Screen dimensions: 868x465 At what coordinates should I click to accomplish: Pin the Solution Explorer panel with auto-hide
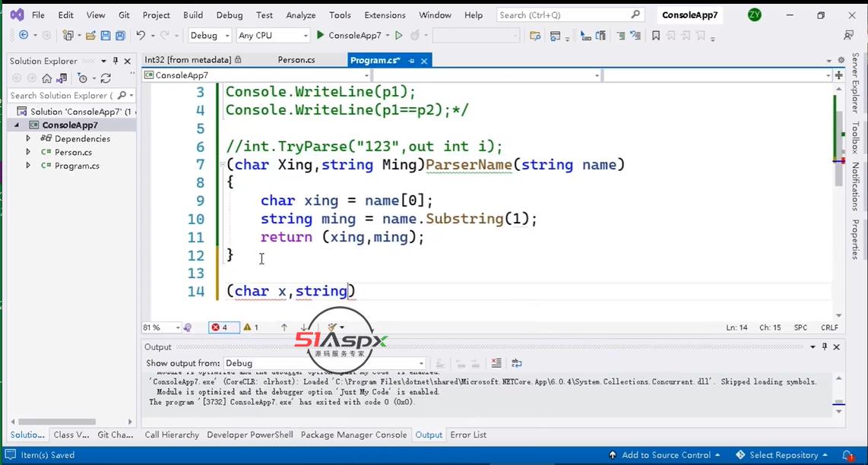(x=116, y=61)
